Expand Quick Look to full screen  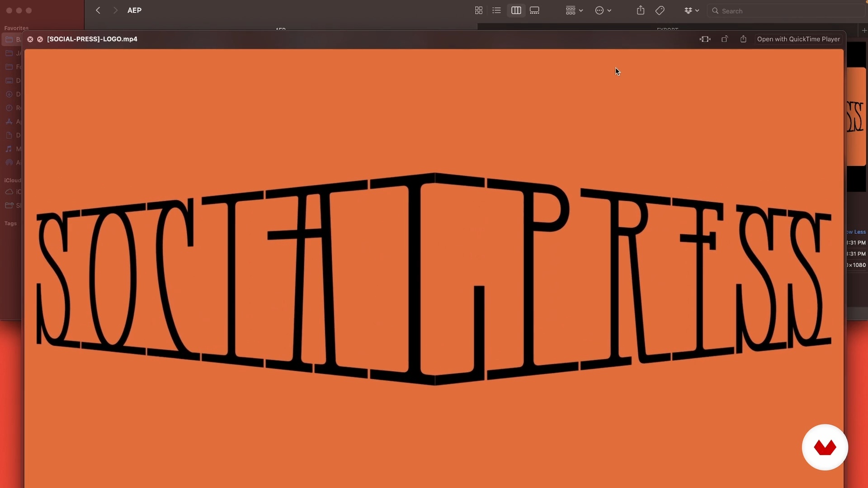(40, 39)
